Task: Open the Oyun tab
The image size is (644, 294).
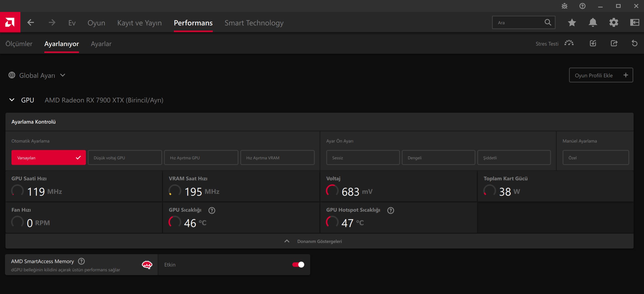Action: (96, 23)
